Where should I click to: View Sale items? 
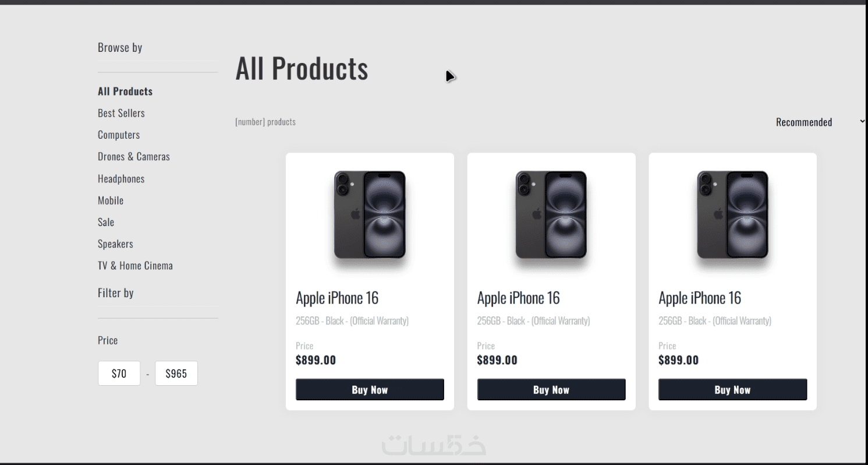tap(106, 222)
